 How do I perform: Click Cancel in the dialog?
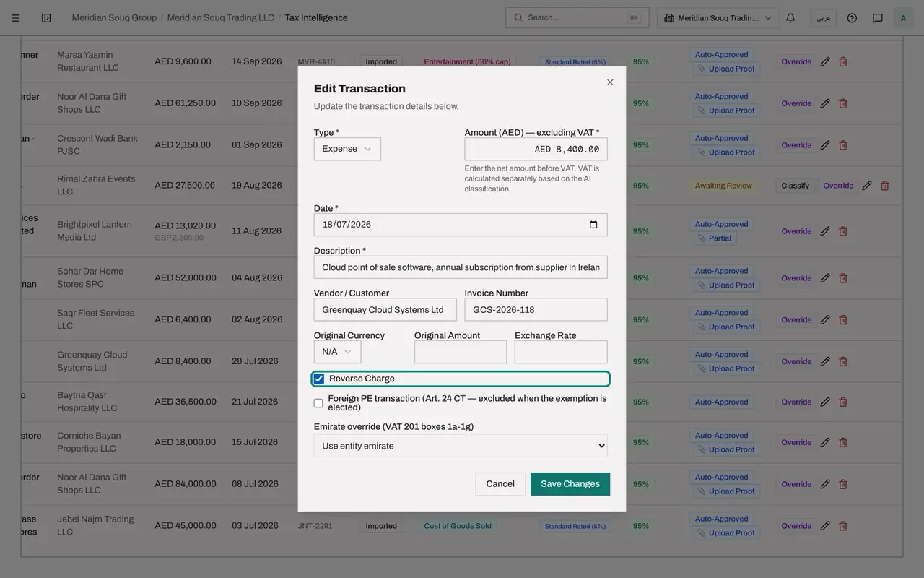click(500, 484)
